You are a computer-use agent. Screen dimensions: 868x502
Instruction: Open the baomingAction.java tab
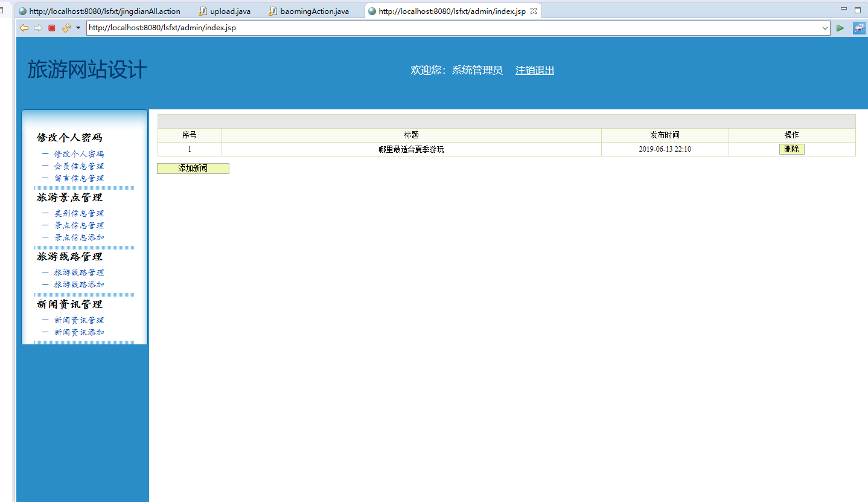[x=308, y=11]
